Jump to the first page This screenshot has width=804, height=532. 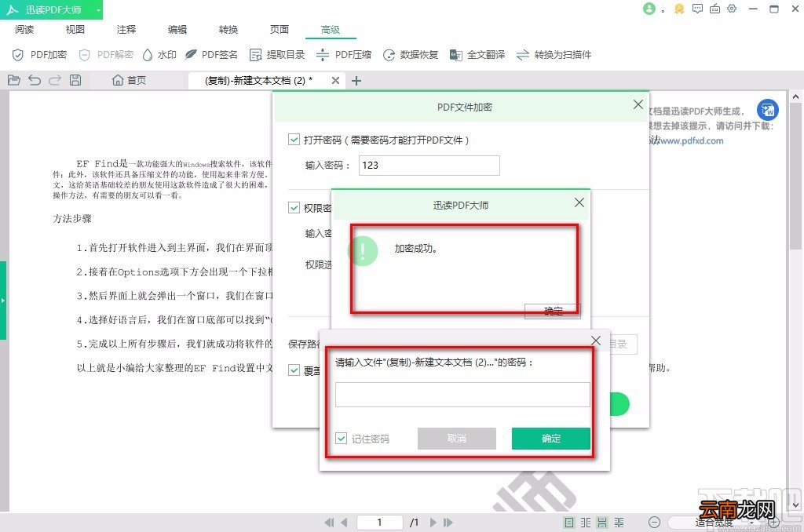pos(329,523)
